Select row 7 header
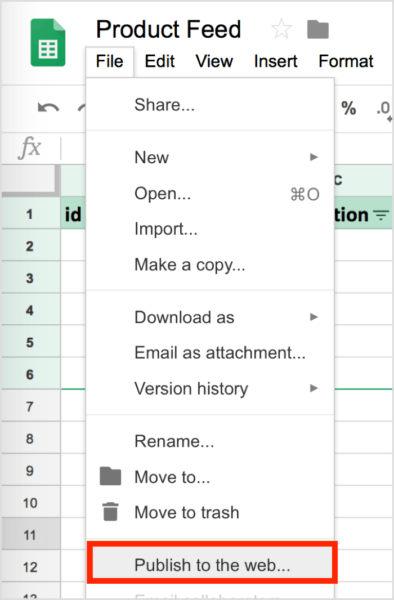394x600 pixels. (31, 406)
